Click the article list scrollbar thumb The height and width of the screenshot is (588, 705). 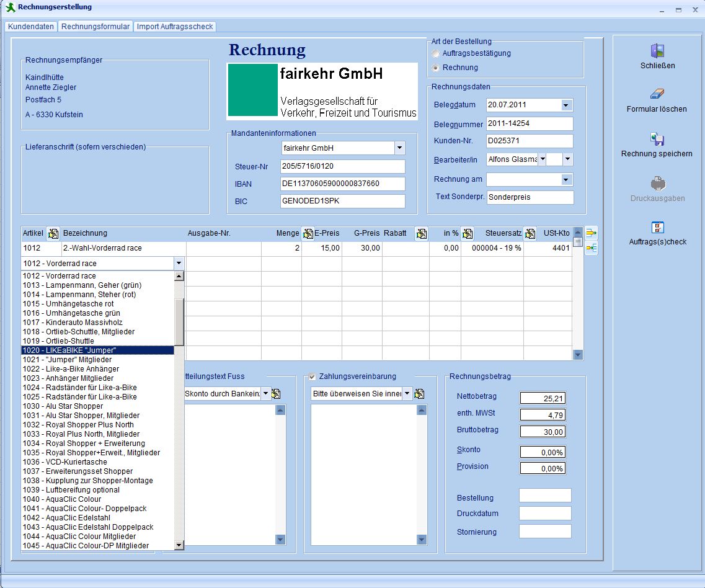tap(179, 322)
